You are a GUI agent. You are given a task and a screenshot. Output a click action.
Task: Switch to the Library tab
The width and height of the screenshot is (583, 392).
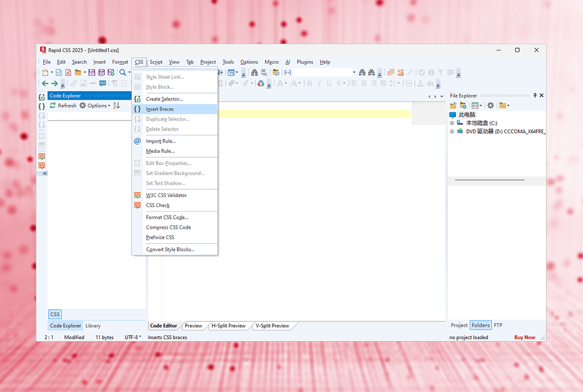point(93,325)
